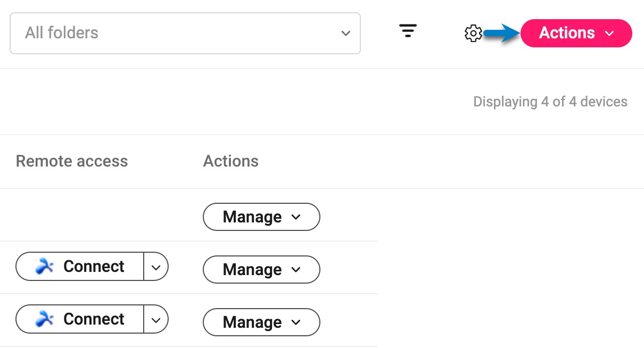Click the Displaying 4 of 4 devices text
Screen dimensions: 644x348
pyautogui.click(x=550, y=102)
